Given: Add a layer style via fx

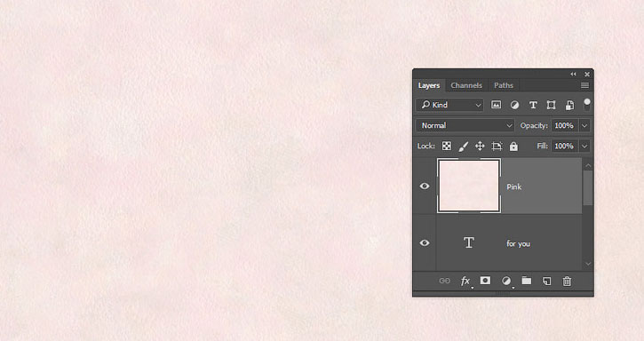Looking at the screenshot, I should tap(465, 281).
